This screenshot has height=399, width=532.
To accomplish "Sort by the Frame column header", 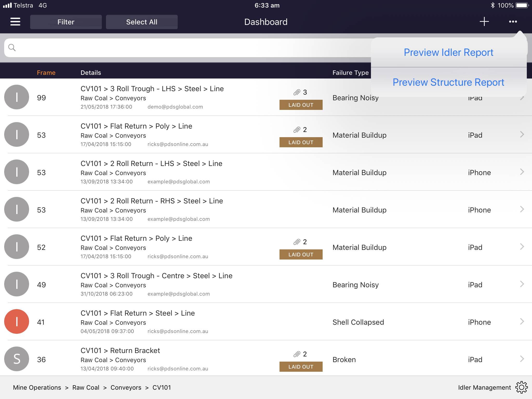I will point(46,73).
